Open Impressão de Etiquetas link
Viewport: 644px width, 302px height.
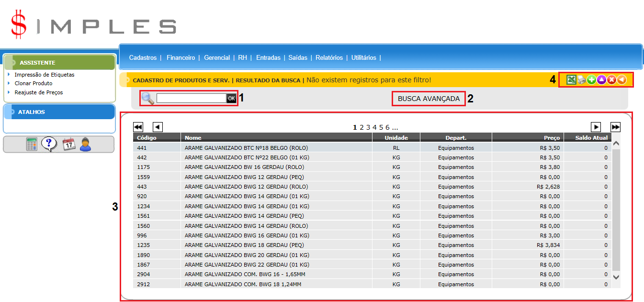tap(44, 75)
